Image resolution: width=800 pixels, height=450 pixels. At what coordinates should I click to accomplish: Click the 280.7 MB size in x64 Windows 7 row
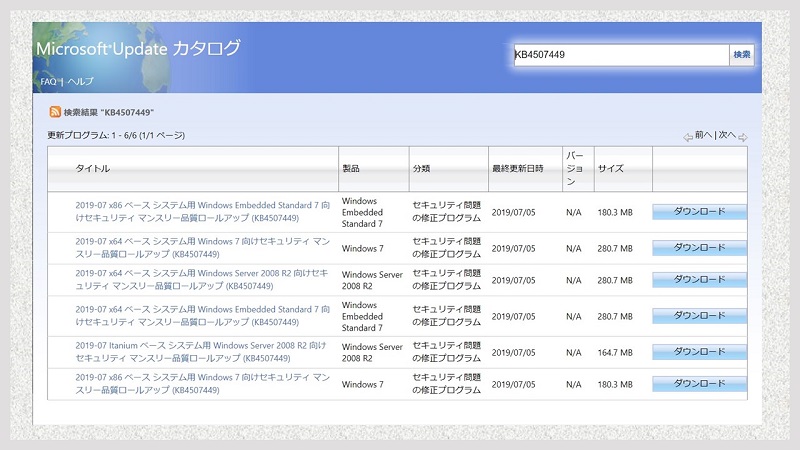click(x=615, y=248)
